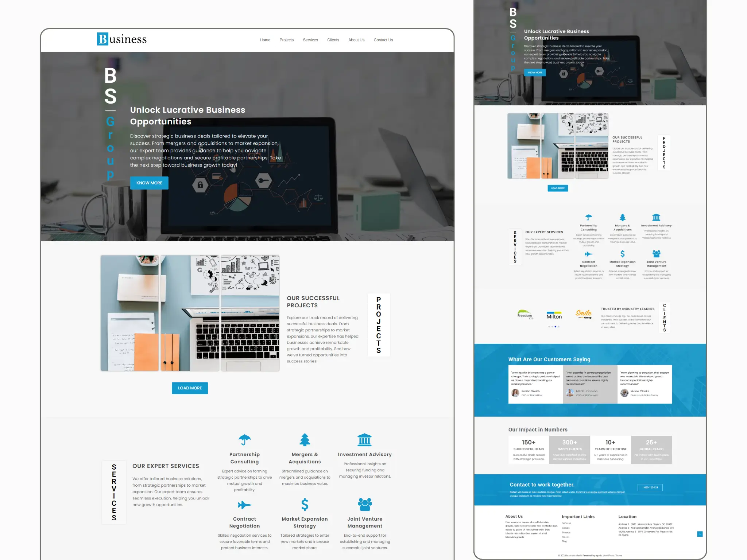747x560 pixels.
Task: Click the 1-080-120-124 phone button
Action: pyautogui.click(x=650, y=487)
